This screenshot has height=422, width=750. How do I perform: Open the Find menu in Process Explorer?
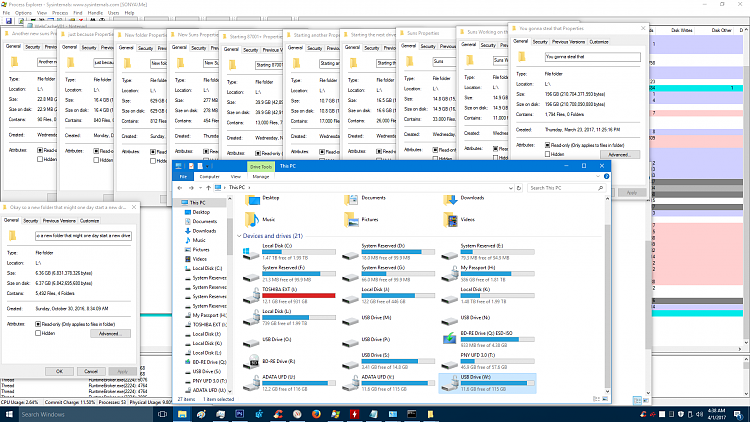pos(77,13)
